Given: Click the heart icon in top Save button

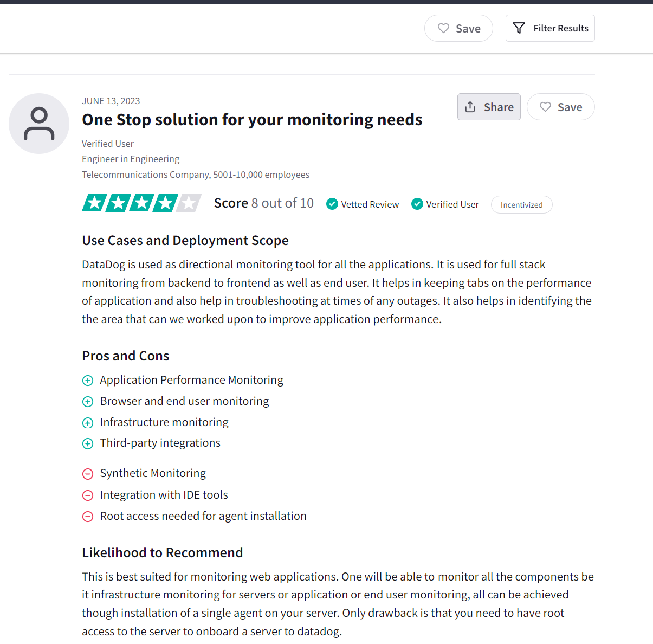Looking at the screenshot, I should coord(443,28).
